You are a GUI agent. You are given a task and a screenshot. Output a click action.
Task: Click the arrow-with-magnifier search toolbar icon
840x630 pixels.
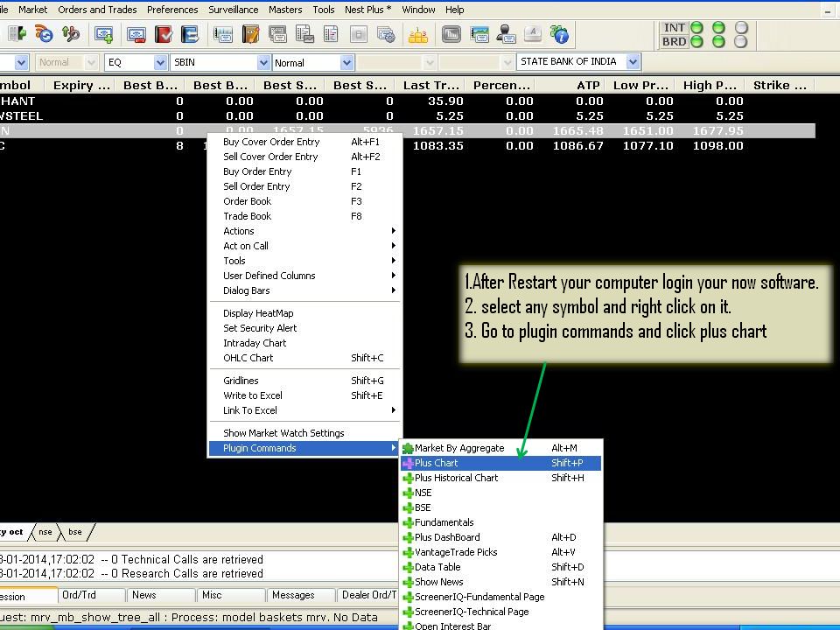pos(71,34)
